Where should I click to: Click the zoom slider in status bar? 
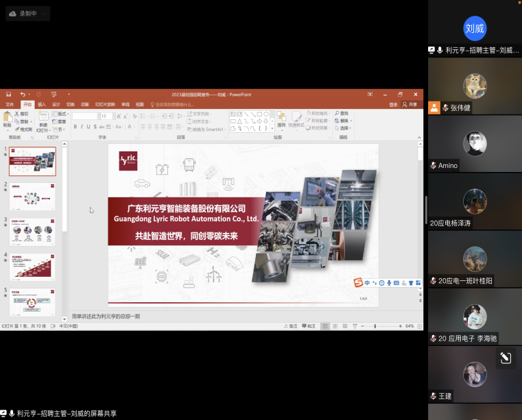pos(374,326)
